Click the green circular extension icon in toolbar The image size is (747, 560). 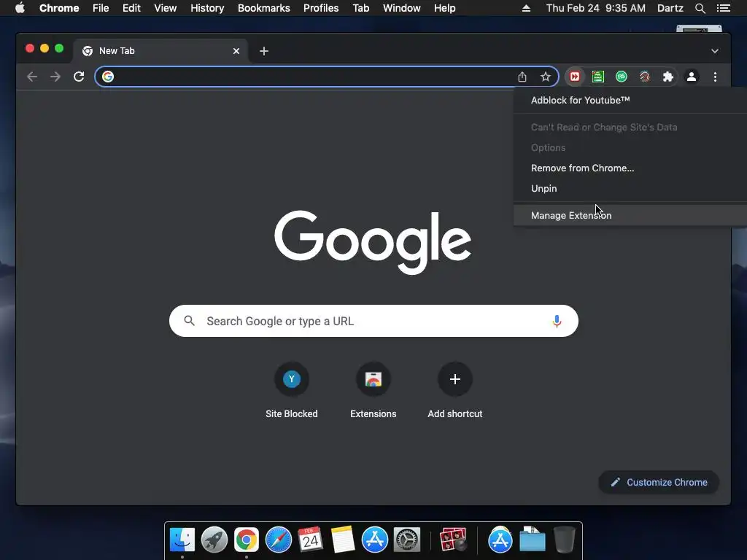pos(622,77)
